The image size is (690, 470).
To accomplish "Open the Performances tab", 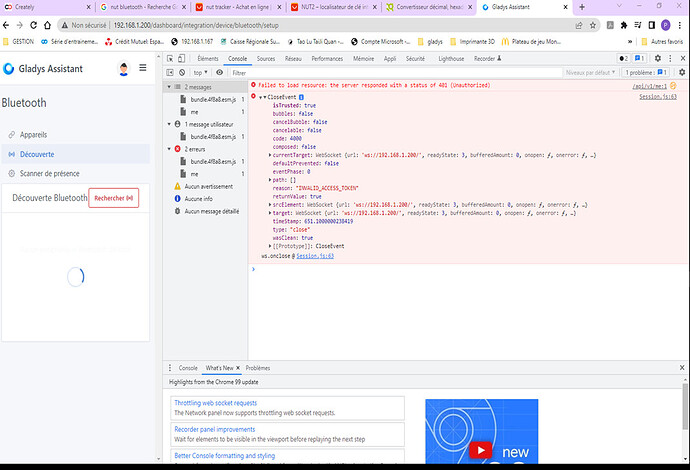I will [x=327, y=59].
